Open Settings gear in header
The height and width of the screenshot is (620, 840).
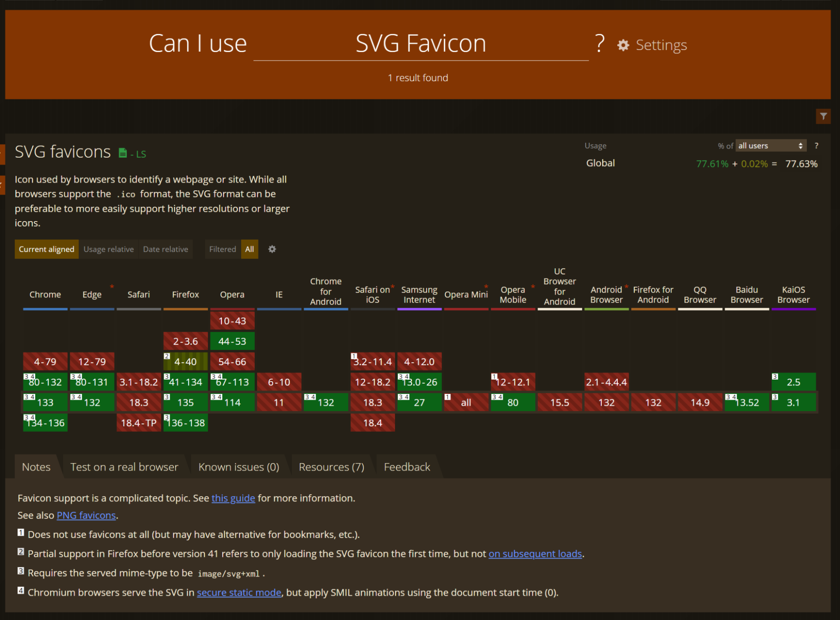[x=652, y=45]
